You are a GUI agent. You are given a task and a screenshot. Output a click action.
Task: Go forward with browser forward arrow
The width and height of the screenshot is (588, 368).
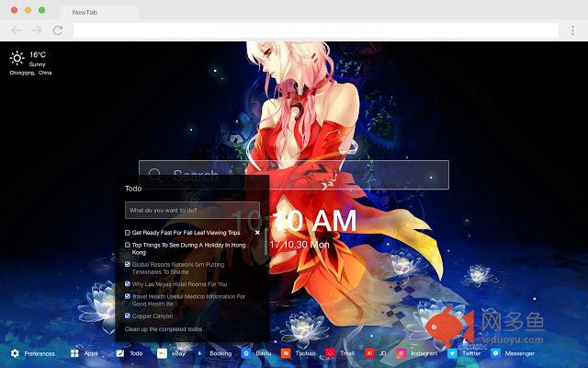37,30
